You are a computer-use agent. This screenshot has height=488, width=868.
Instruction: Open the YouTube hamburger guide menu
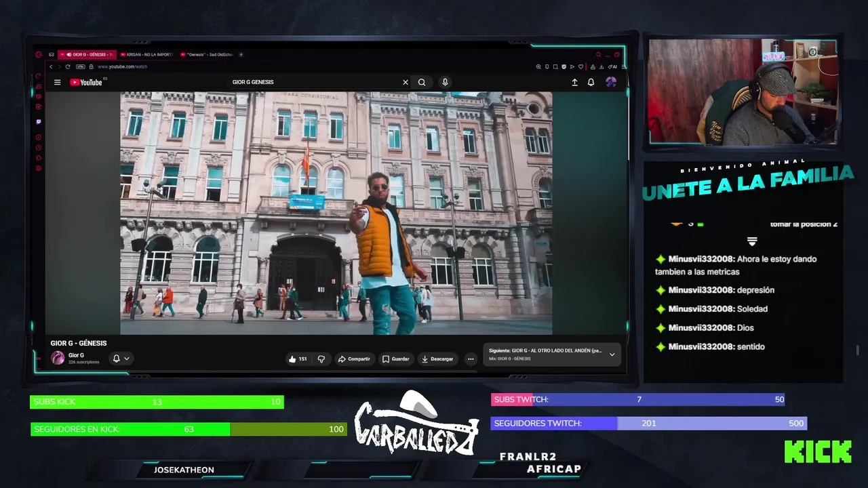[x=57, y=82]
